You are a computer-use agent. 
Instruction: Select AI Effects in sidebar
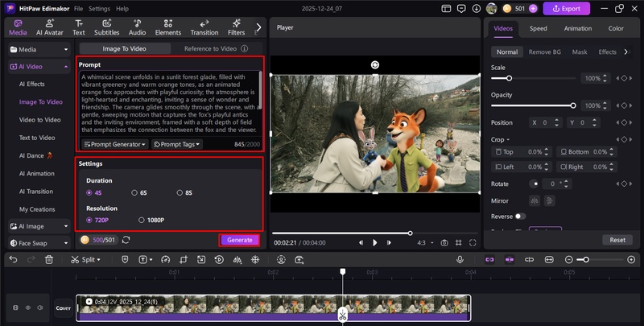pos(31,84)
